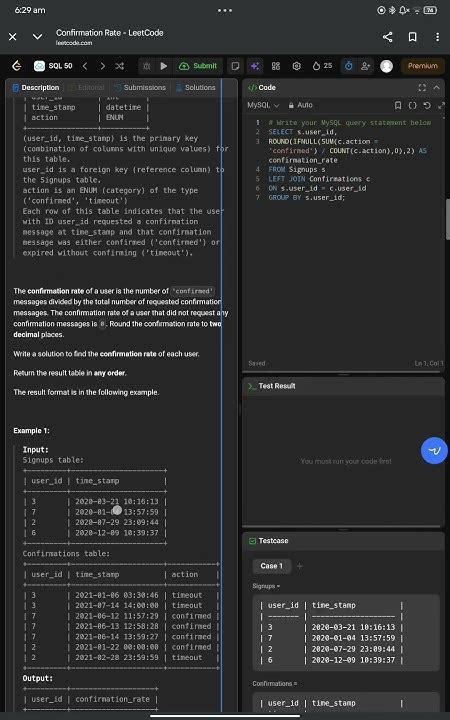Expand the browser tab chevron down
This screenshot has width=450, height=720.
tap(37, 37)
